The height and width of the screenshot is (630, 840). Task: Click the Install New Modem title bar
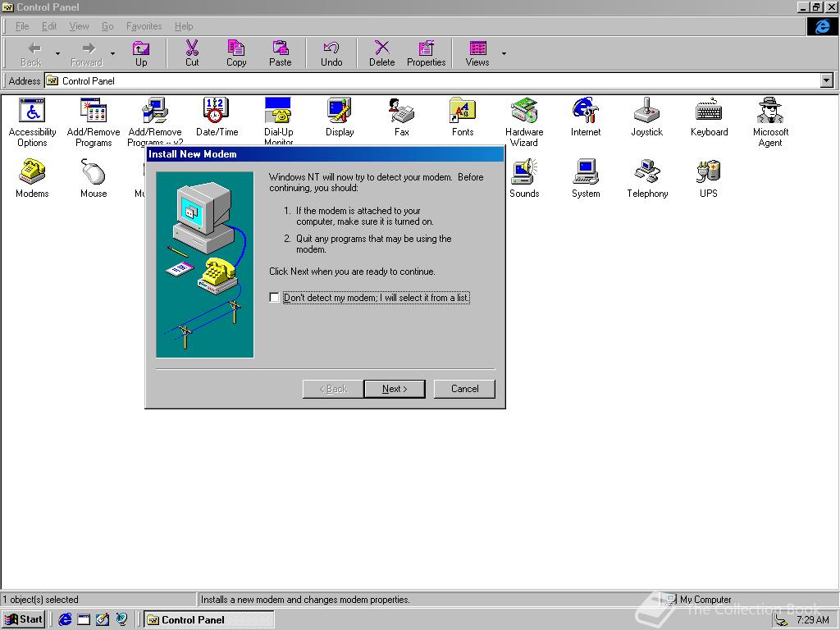pos(325,154)
